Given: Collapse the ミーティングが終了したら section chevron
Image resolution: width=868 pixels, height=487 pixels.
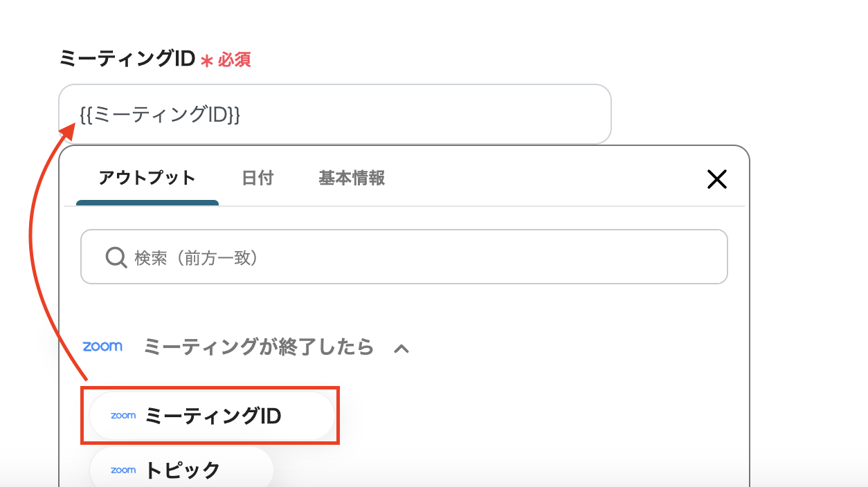Looking at the screenshot, I should click(x=401, y=349).
